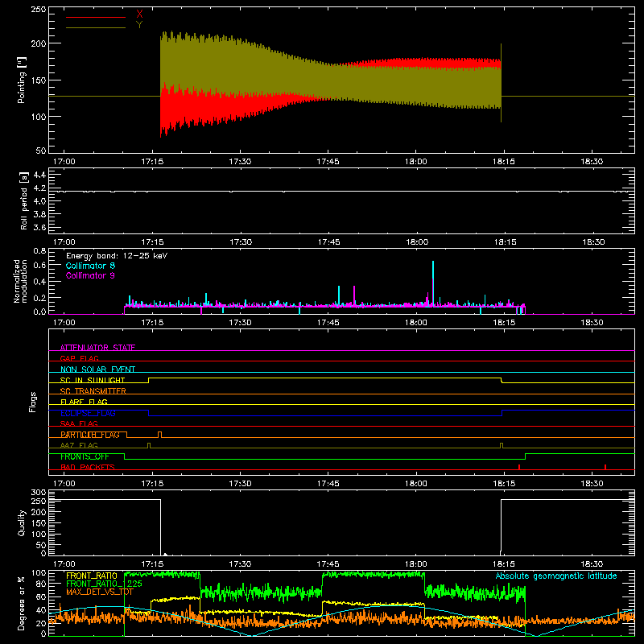Viewport: 644px width, 644px height.
Task: Click the tallest Collimator 8 spike after 18:00
Action: [x=433, y=283]
